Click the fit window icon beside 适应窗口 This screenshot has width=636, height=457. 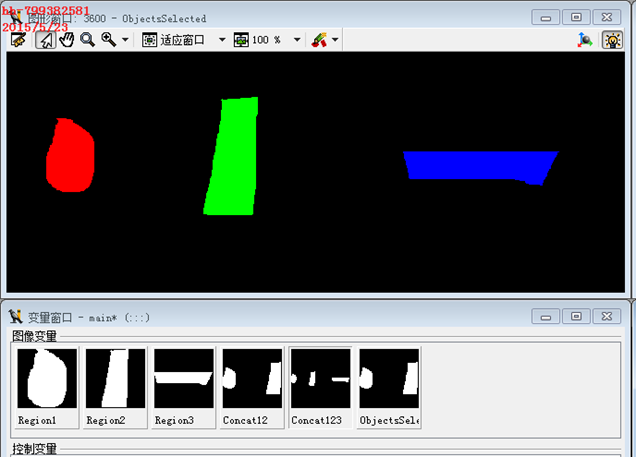coord(149,40)
